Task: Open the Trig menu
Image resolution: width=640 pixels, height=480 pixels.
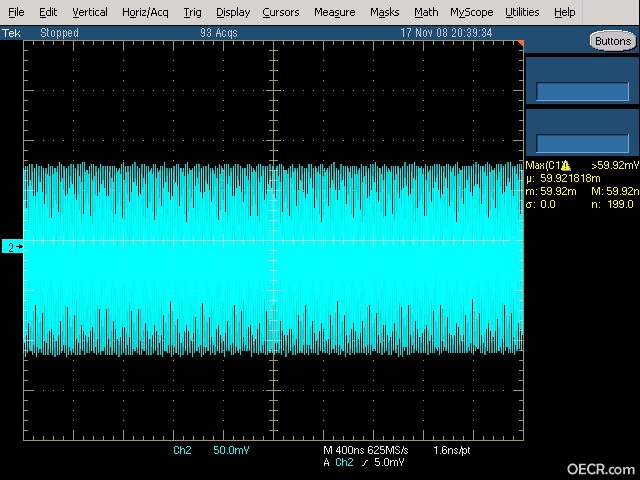Action: pyautogui.click(x=192, y=12)
